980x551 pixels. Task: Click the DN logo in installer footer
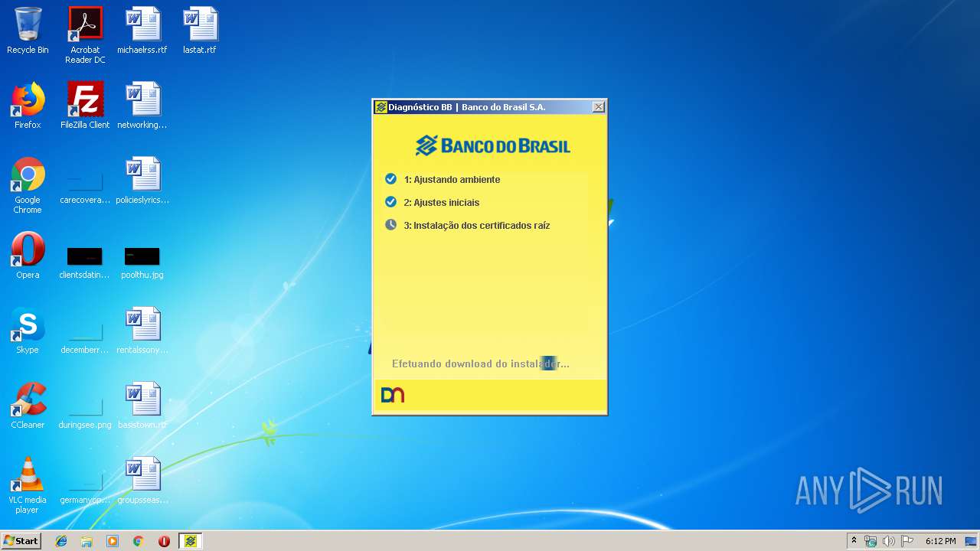tap(393, 395)
